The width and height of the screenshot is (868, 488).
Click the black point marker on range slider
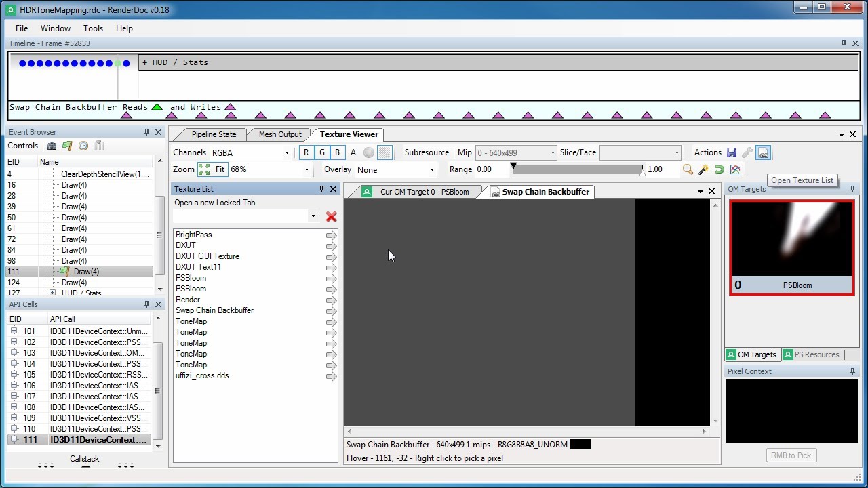pos(513,165)
